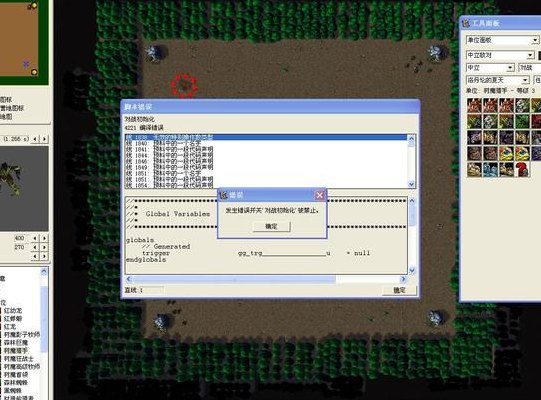Step animation time (1.256 s) forward
Screen dimensions: 541x400
click(x=44, y=139)
